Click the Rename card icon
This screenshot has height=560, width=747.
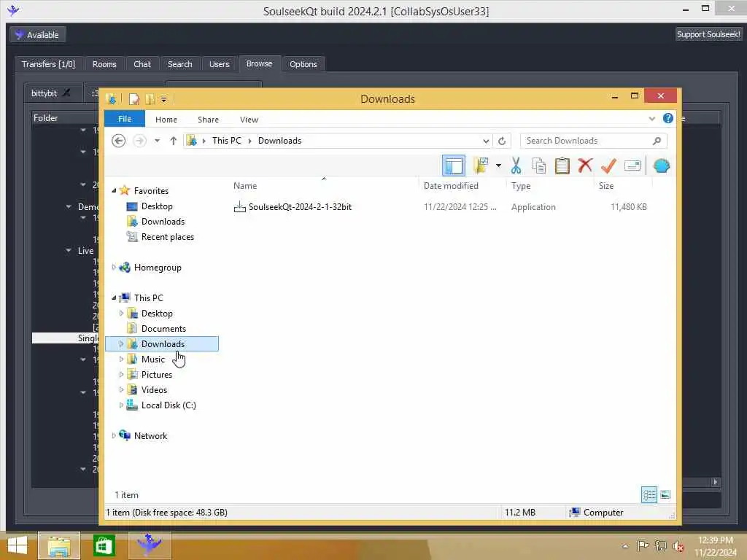coord(632,166)
